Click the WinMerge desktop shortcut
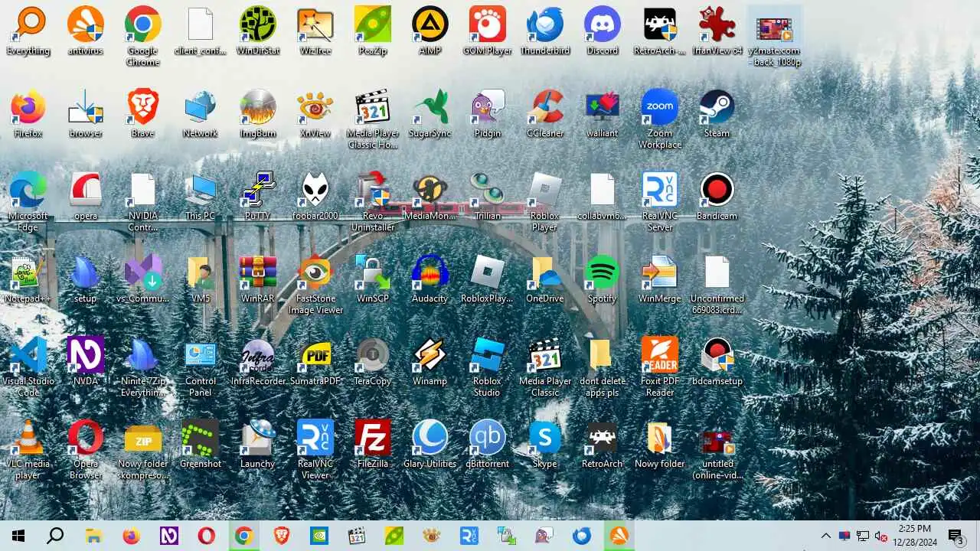The height and width of the screenshot is (551, 980). pos(660,279)
